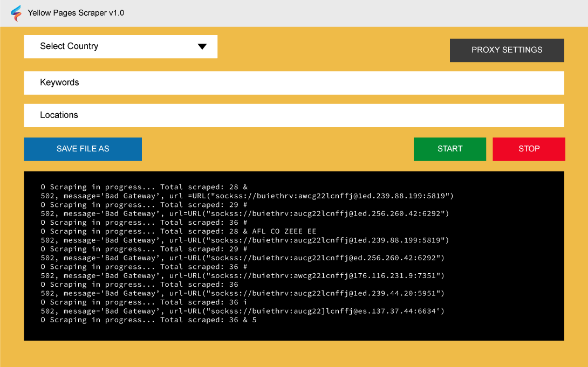The height and width of the screenshot is (367, 588).
Task: Open the Select Country dropdown
Action: (120, 46)
